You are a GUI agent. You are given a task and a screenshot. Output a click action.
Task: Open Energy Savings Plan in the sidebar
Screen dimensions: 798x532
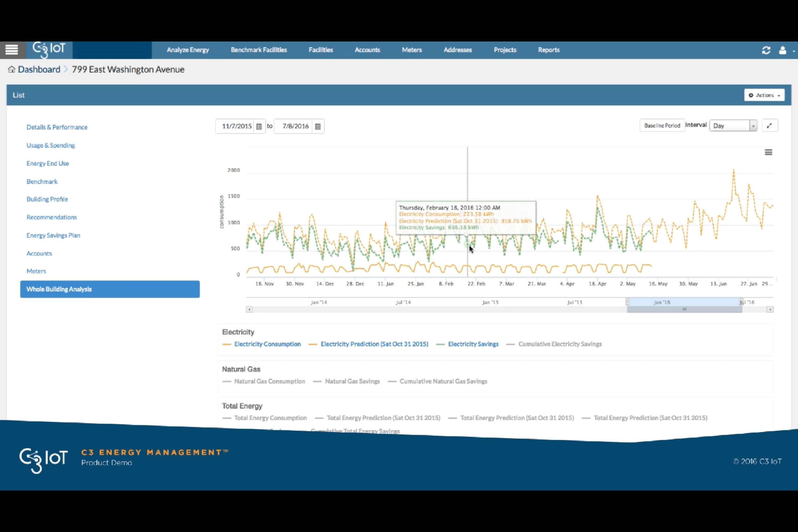[53, 235]
